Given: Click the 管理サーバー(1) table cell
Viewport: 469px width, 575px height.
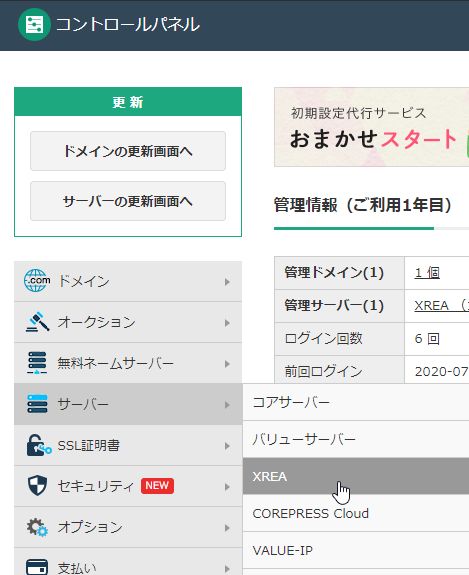Looking at the screenshot, I should pos(340,305).
